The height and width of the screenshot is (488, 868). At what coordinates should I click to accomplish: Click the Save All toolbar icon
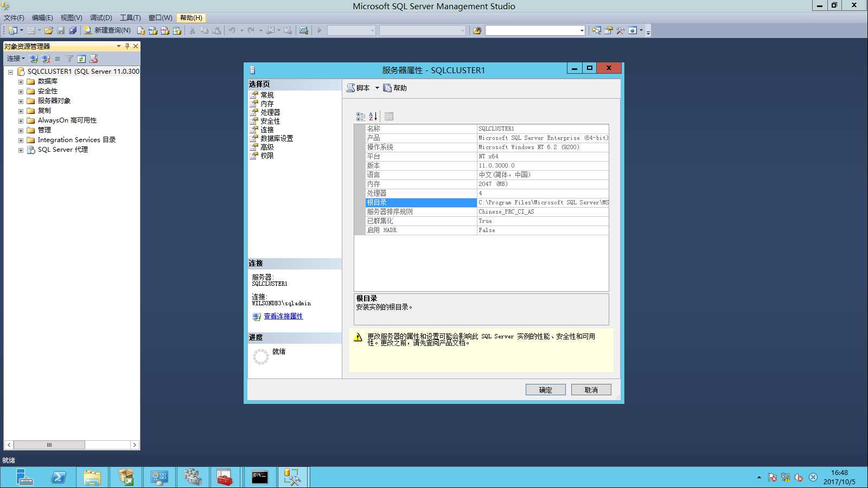click(73, 30)
